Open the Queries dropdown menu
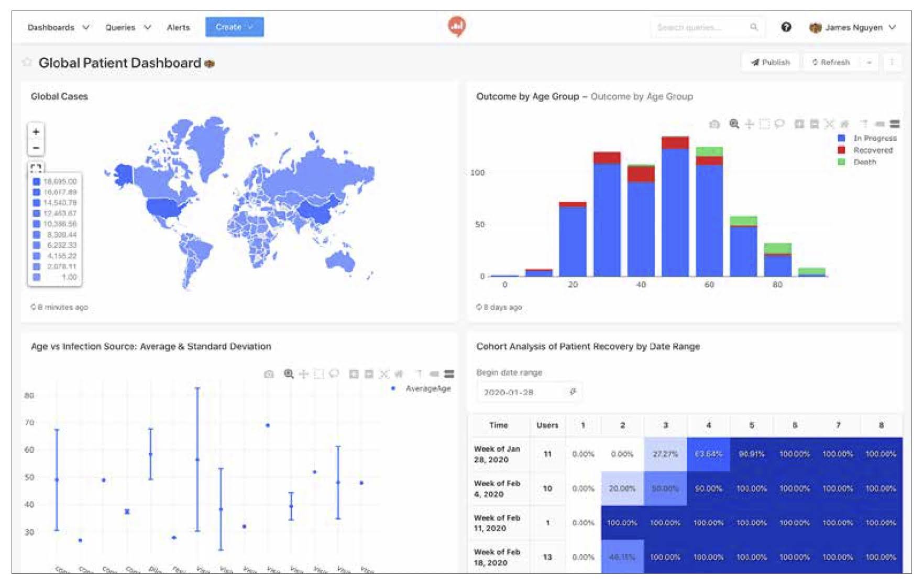Screen dimensions: 924x588 click(128, 27)
